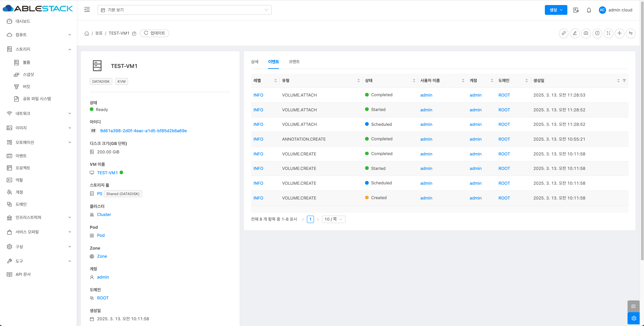
Task: Click the edit volume pencil icon
Action: click(575, 33)
